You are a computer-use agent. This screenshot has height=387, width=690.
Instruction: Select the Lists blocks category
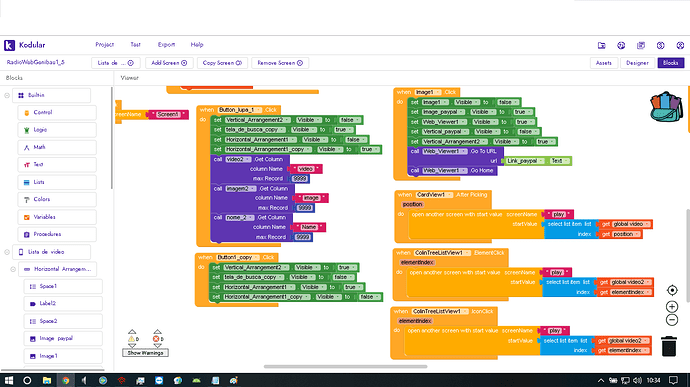point(57,182)
